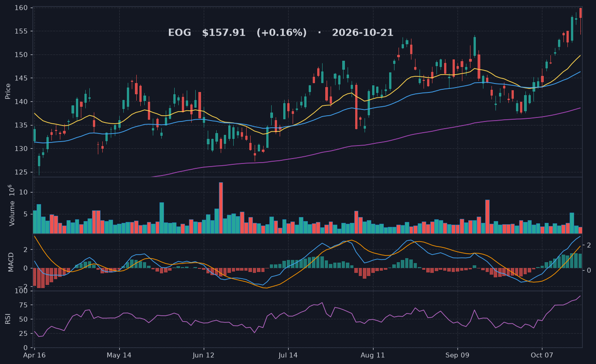This screenshot has width=596, height=364.
Task: Click the "MACD" axis title
Action: [11, 262]
